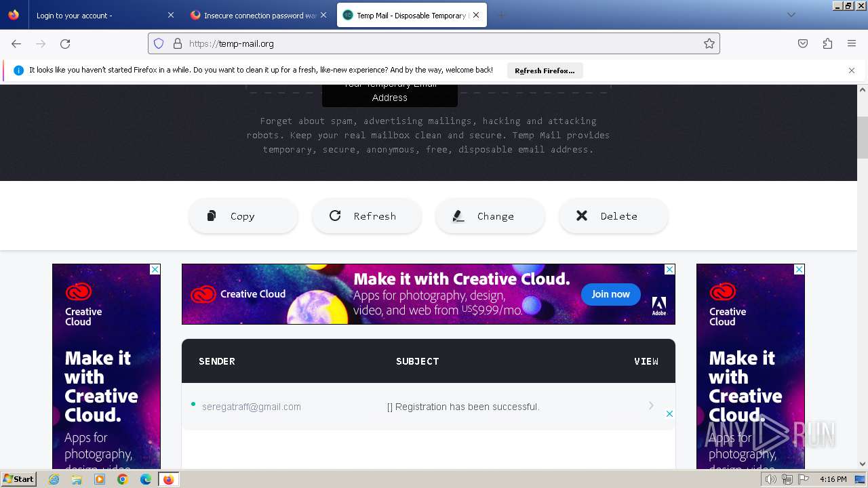Click the Refresh Firefox button
Screen dimensions: 868x488
545,70
